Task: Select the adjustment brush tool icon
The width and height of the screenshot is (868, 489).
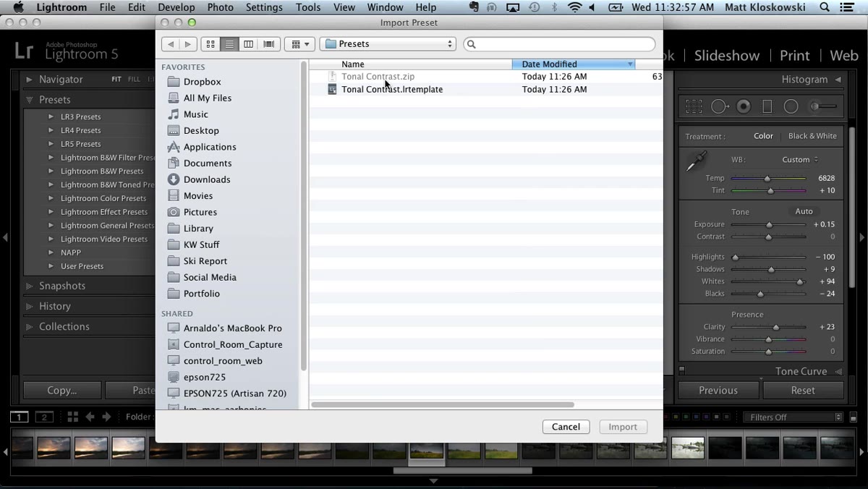Action: pos(823,106)
